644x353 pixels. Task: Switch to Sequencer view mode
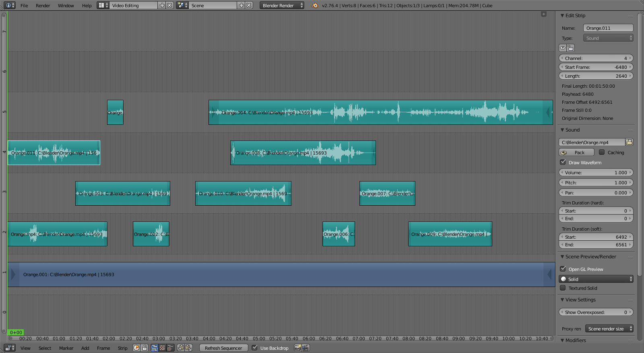(155, 348)
